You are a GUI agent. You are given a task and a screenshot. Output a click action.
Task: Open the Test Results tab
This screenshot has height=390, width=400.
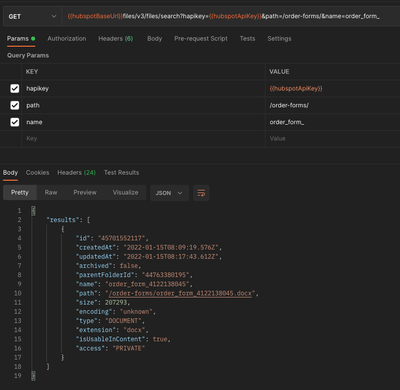pyautogui.click(x=121, y=173)
